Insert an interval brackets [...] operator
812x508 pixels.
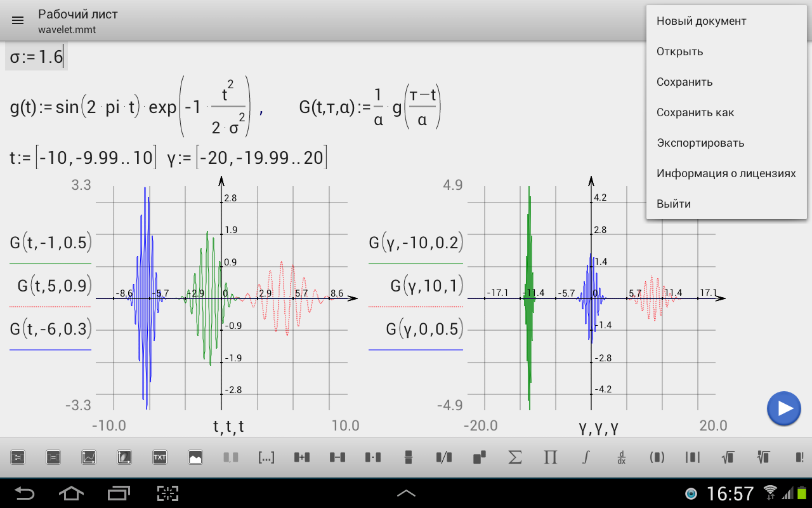point(266,457)
